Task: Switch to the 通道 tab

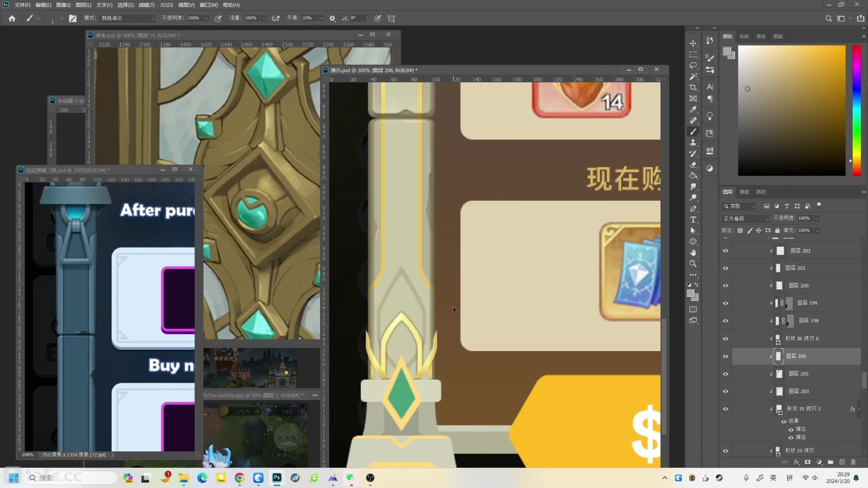Action: 744,192
